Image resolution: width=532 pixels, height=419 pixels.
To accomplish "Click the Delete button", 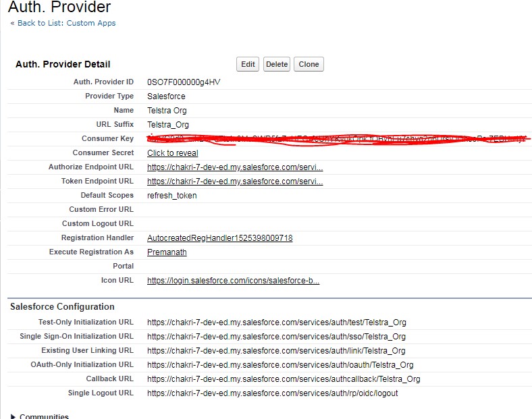I will 277,64.
